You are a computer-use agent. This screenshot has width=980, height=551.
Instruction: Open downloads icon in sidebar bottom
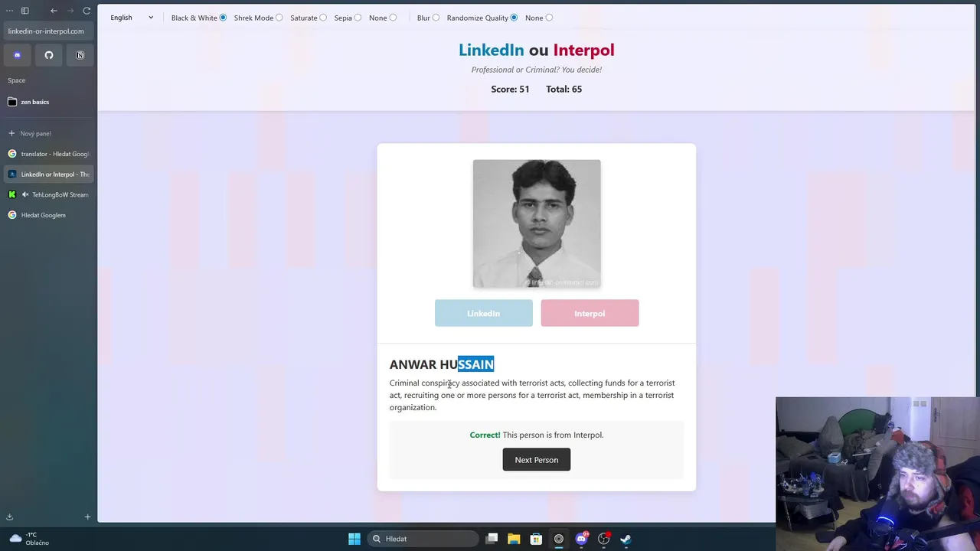pos(10,517)
